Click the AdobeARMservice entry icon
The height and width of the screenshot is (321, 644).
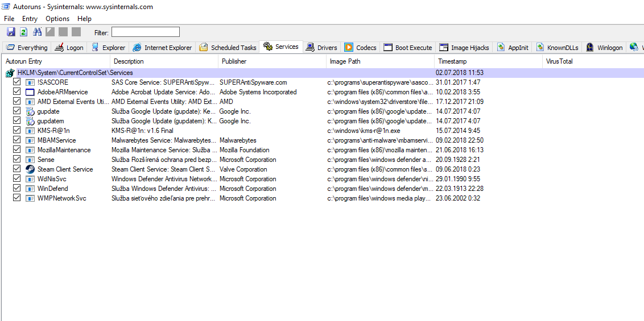point(30,92)
